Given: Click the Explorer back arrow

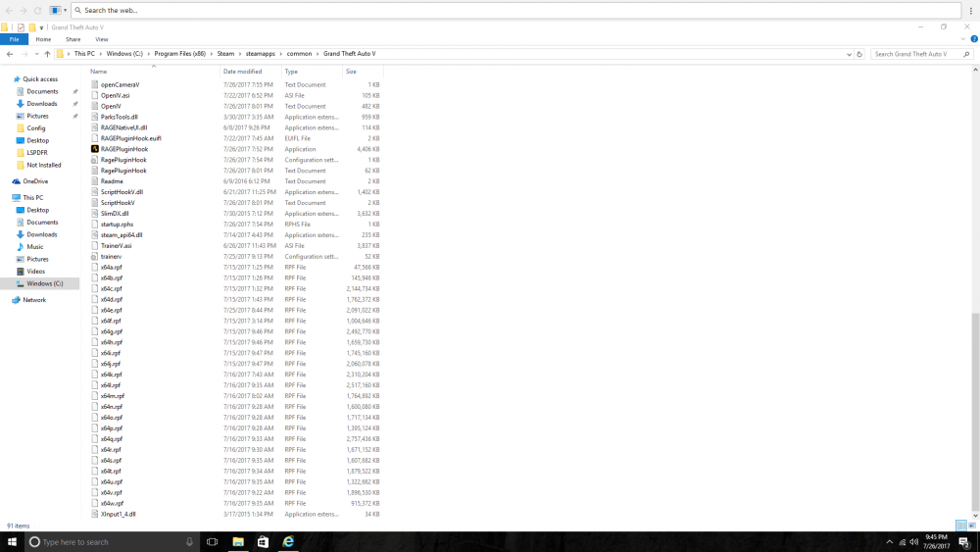Looking at the screenshot, I should (10, 54).
